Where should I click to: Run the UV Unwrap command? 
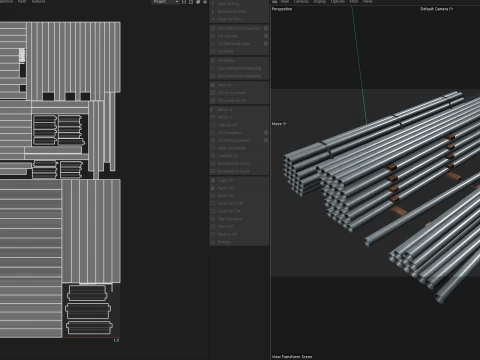(236, 36)
